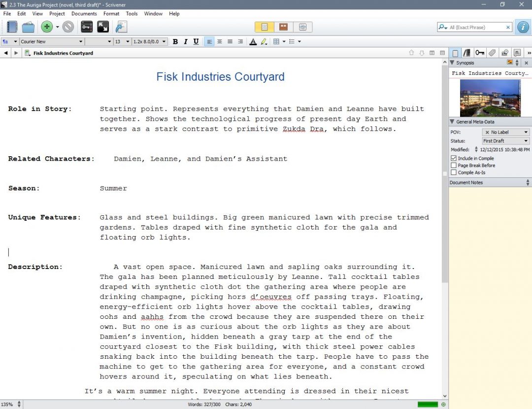Check the Compile As-Is option
The width and height of the screenshot is (532, 409).
tap(454, 172)
